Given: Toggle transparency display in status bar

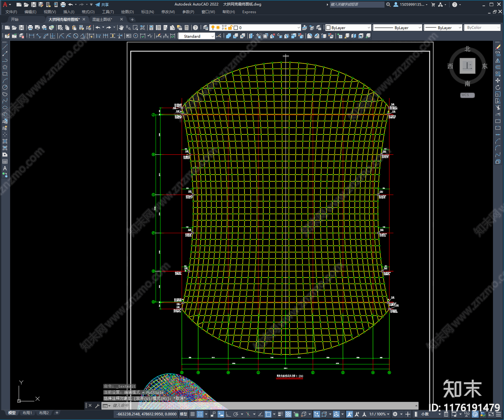Looking at the screenshot, I should [288, 414].
